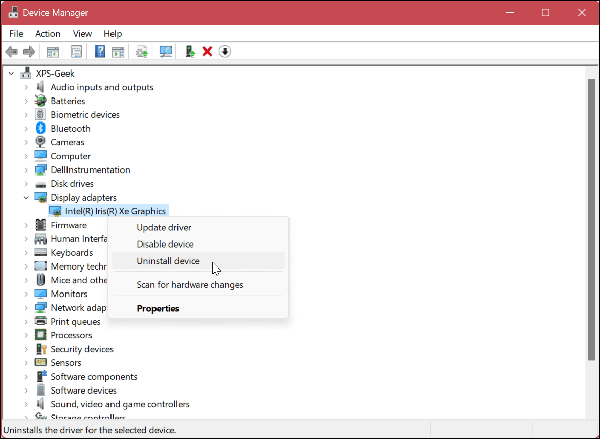Image resolution: width=600 pixels, height=439 pixels.
Task: Expand the Computer category arrow
Action: pyautogui.click(x=26, y=156)
